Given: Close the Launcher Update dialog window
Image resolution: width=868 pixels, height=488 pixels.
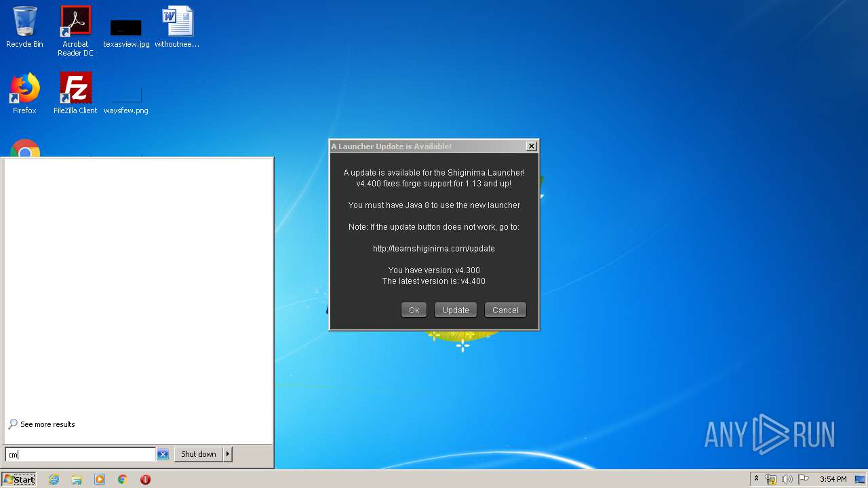Looking at the screenshot, I should [532, 146].
